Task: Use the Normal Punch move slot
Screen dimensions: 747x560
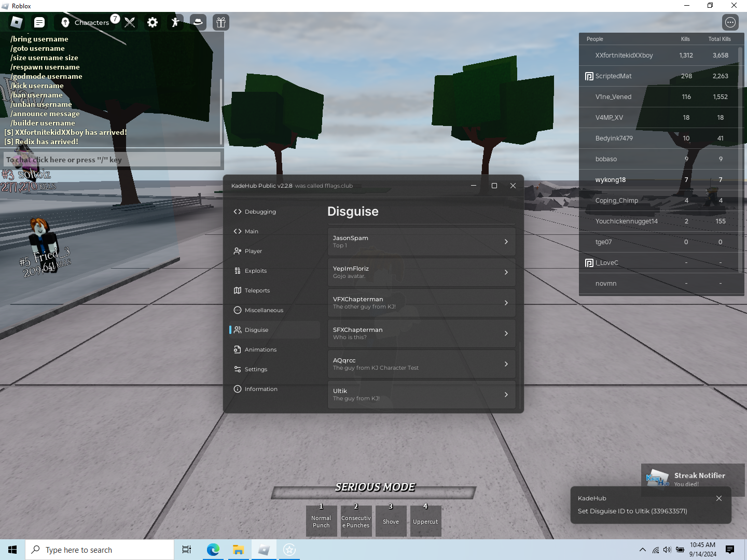Action: point(321,521)
